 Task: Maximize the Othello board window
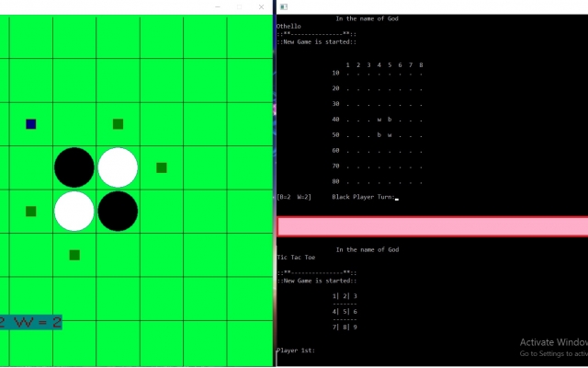[239, 6]
